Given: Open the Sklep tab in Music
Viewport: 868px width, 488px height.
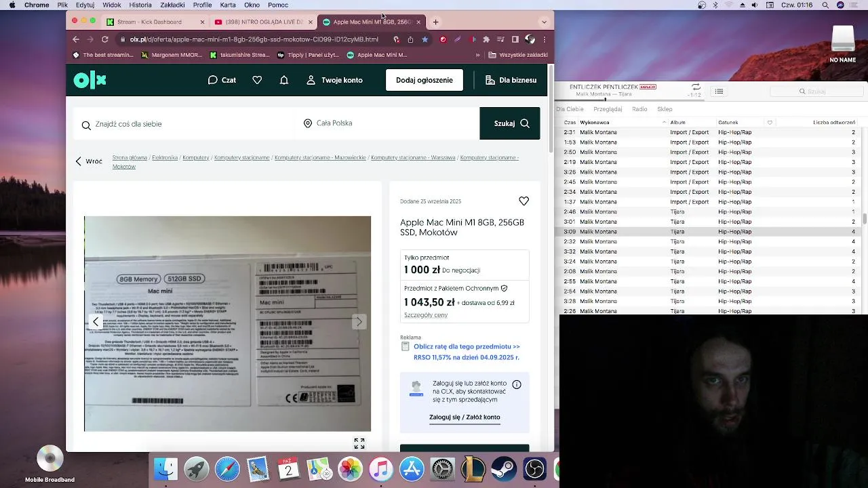Looking at the screenshot, I should [x=665, y=108].
